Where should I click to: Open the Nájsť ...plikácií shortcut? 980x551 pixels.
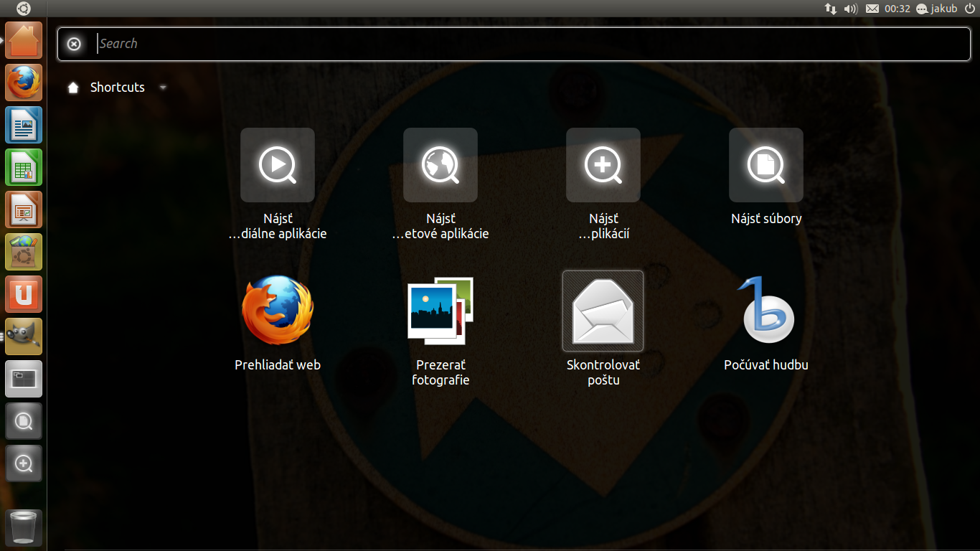[603, 165]
